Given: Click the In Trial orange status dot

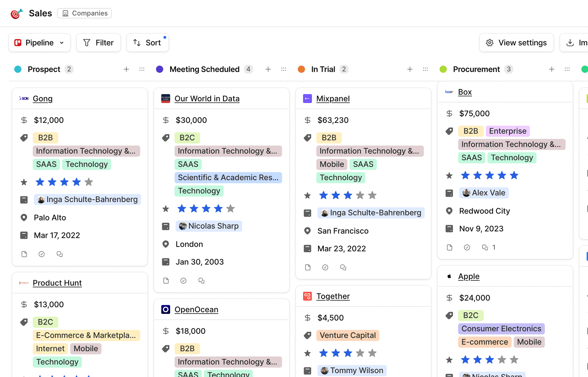Looking at the screenshot, I should point(301,69).
